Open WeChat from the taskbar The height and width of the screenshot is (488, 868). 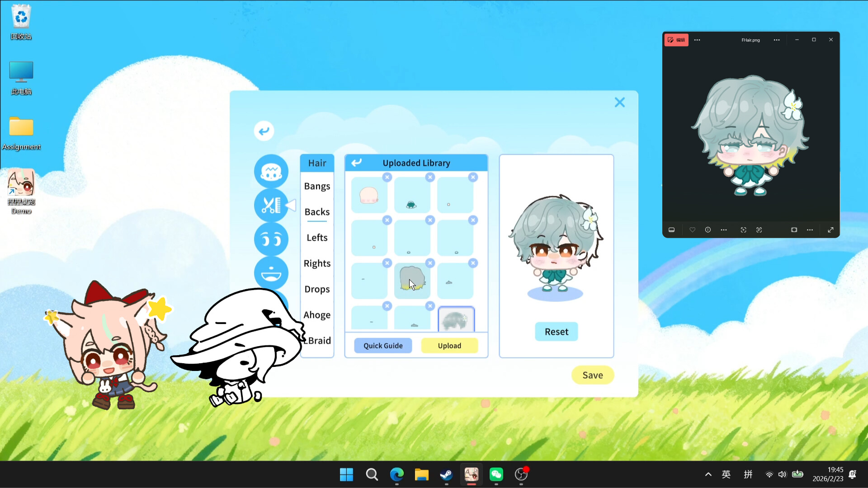point(496,475)
